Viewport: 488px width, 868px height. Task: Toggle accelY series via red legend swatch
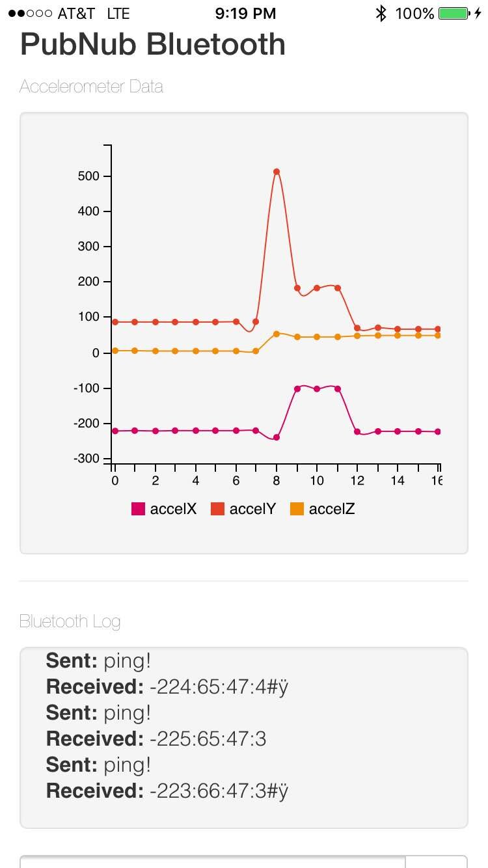click(x=217, y=509)
